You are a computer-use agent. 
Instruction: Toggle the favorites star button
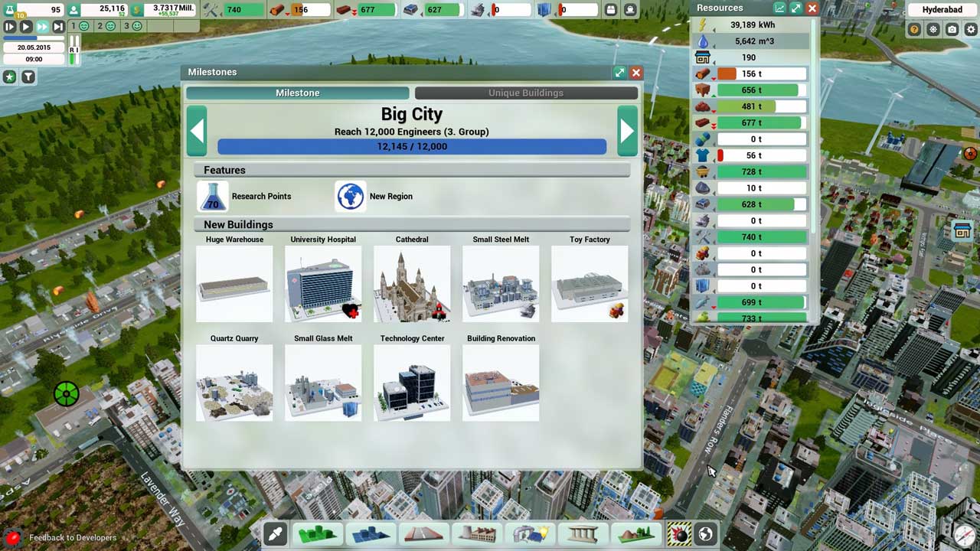click(9, 77)
